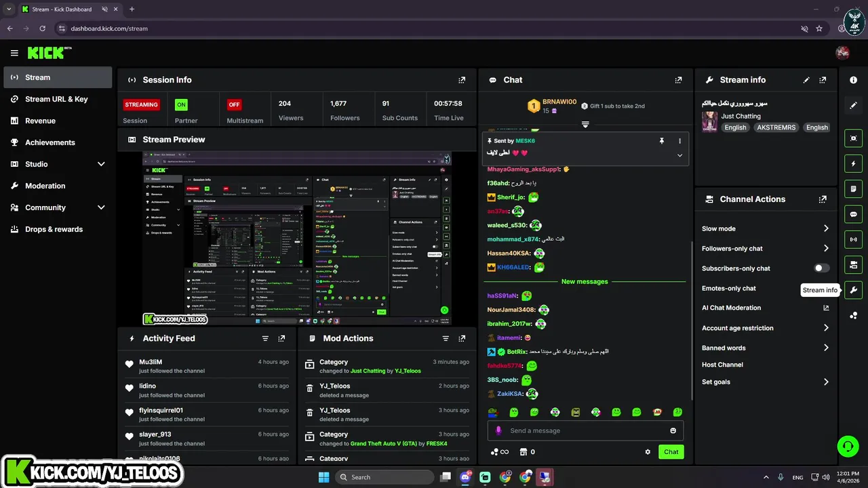Toggle Subscribers-only chat switch

(822, 268)
